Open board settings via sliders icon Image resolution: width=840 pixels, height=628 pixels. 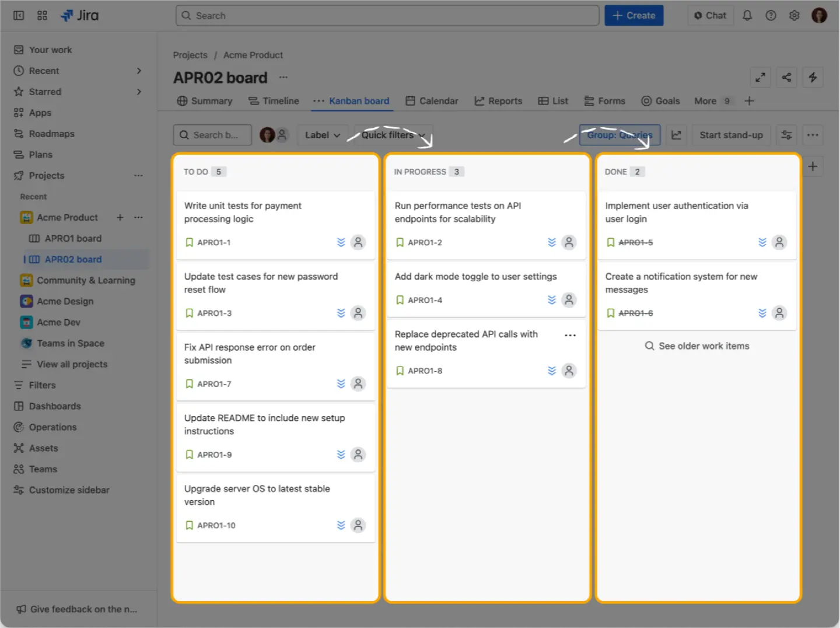[786, 135]
